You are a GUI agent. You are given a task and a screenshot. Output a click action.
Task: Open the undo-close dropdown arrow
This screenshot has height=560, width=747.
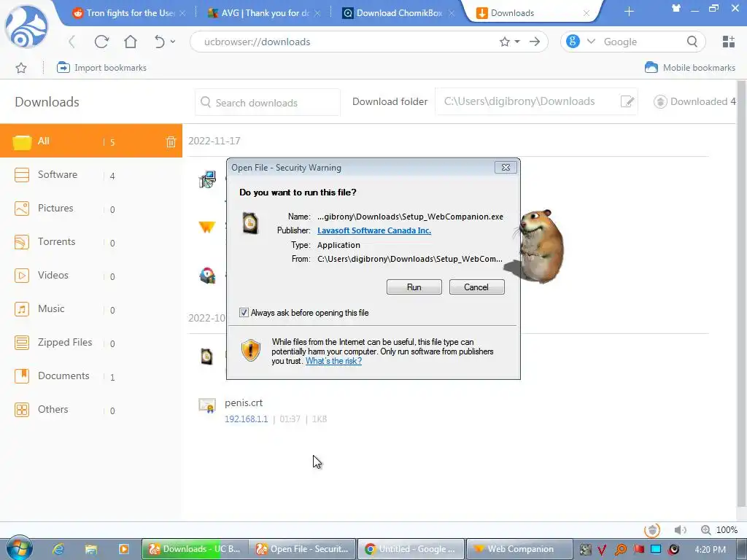pos(173,42)
